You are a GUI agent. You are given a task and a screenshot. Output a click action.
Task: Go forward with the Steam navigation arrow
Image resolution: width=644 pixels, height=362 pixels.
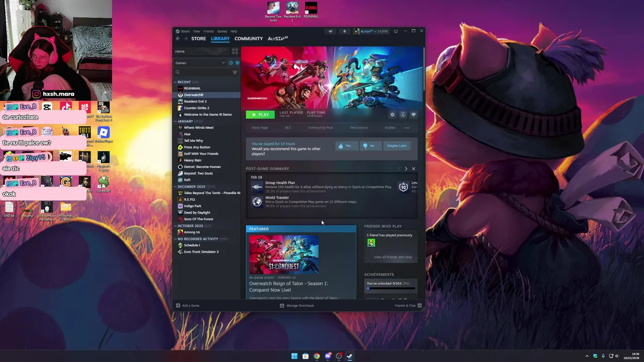tap(185, 39)
